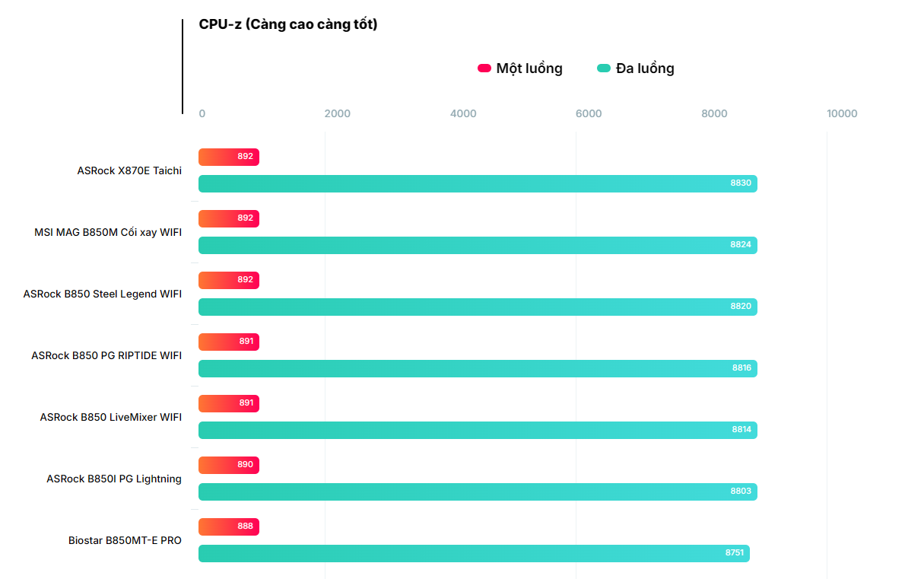Select the MSI MAG B850M 8824 bar
The image size is (924, 579).
pos(478,245)
